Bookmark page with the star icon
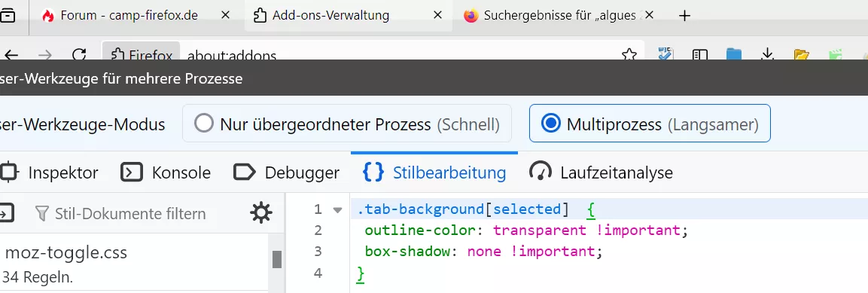This screenshot has width=868, height=293. point(629,54)
